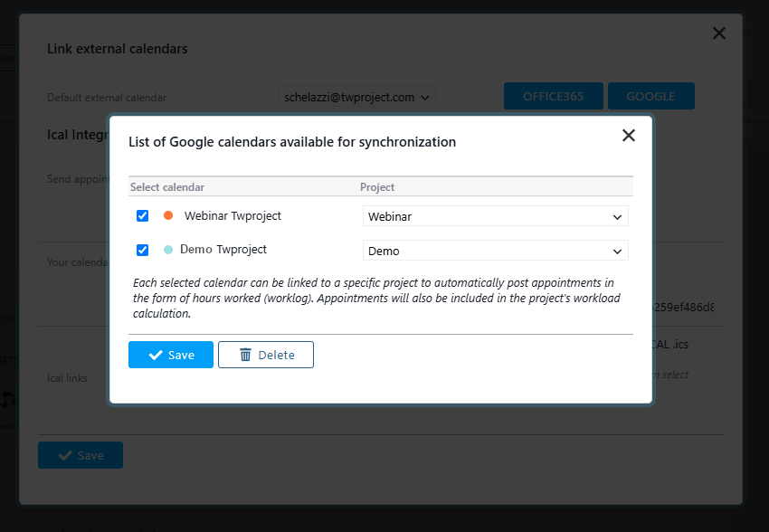Open the project dropdown for Demo
769x532 pixels.
pyautogui.click(x=496, y=251)
